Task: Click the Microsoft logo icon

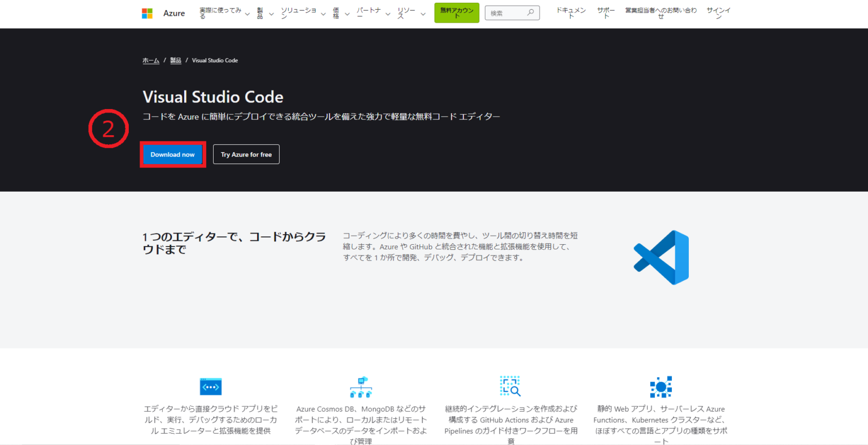Action: point(147,12)
